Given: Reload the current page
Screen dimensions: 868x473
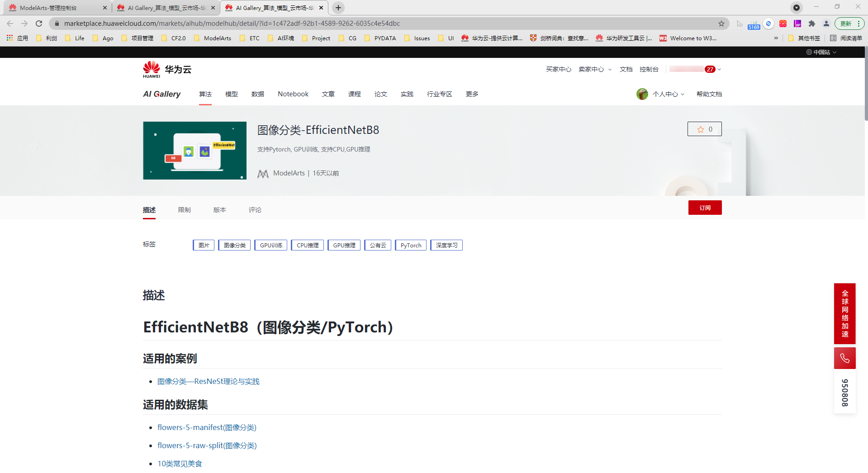Looking at the screenshot, I should pyautogui.click(x=39, y=24).
